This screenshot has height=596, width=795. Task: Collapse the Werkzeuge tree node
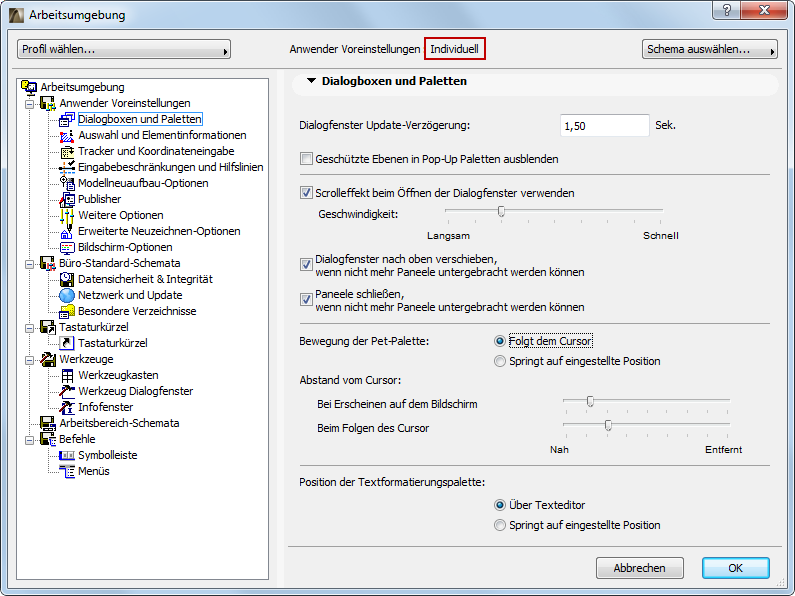29,360
